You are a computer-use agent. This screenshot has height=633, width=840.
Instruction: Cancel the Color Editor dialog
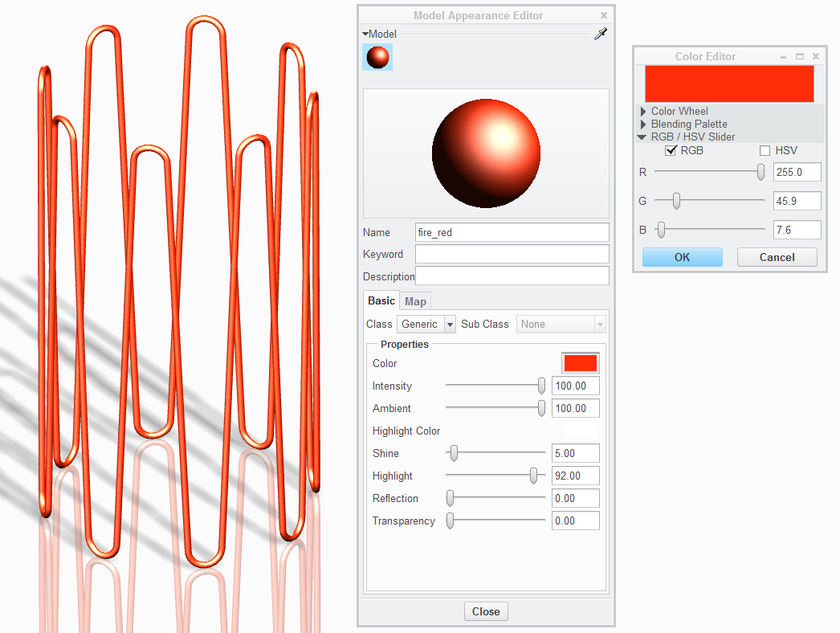[x=777, y=257]
